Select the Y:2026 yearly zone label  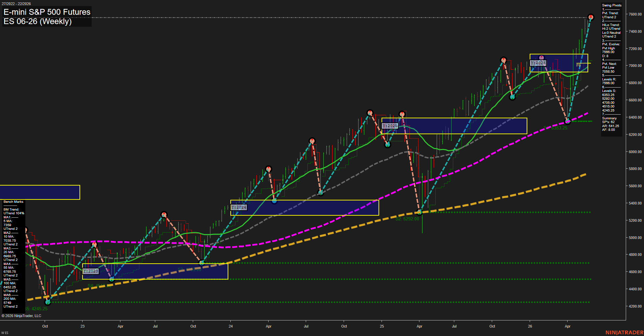tap(538, 63)
